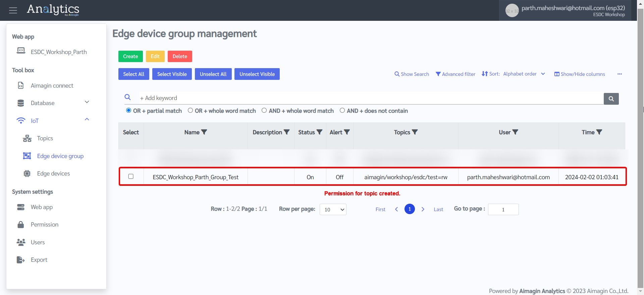
Task: Click the Web app server icon
Action: click(21, 207)
